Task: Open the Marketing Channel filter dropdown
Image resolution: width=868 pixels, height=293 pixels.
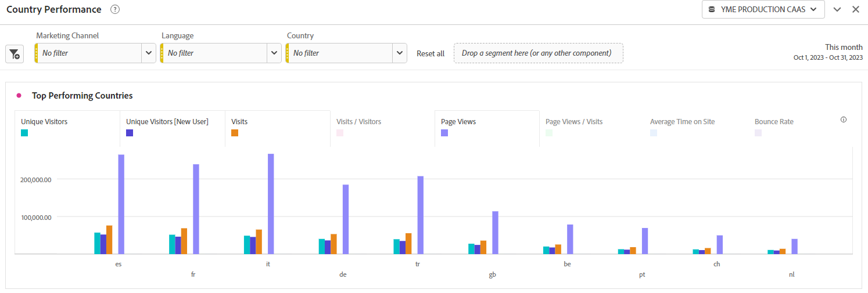Action: point(148,53)
